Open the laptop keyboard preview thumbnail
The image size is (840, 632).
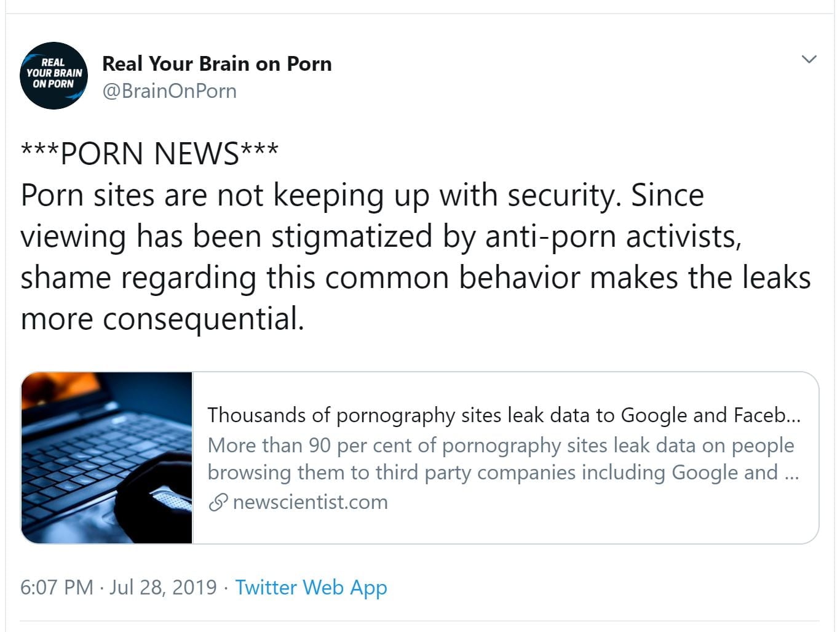click(107, 458)
